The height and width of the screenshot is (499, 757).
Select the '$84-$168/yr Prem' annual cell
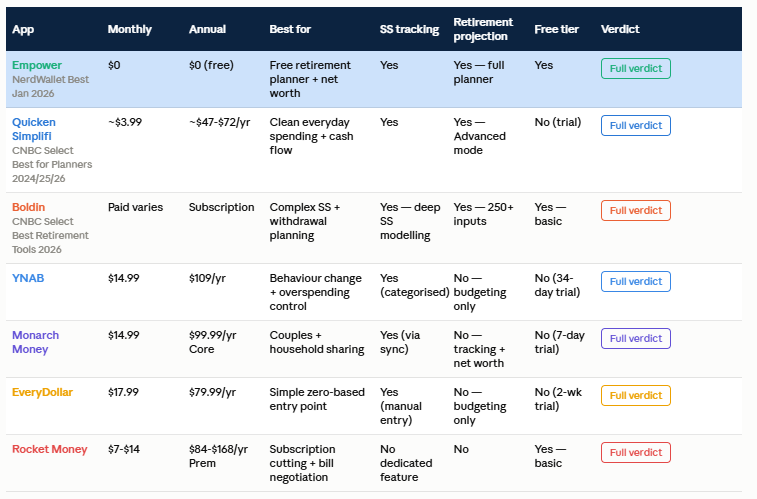(x=218, y=456)
